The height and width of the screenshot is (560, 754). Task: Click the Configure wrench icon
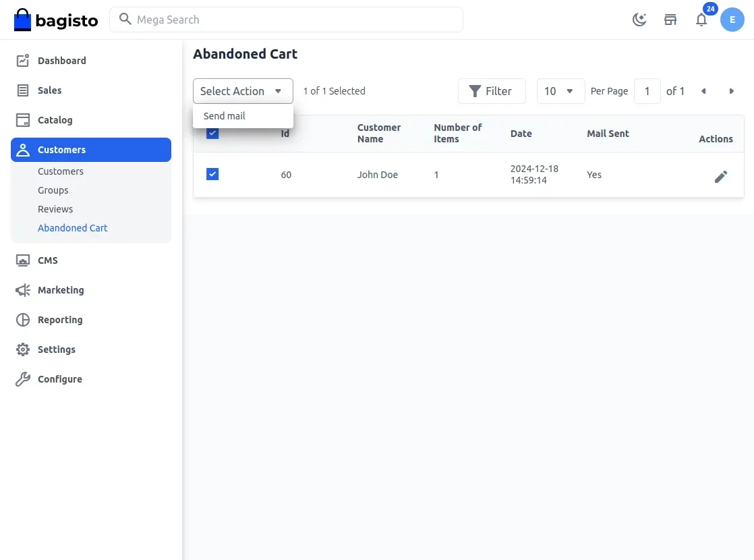pos(23,379)
